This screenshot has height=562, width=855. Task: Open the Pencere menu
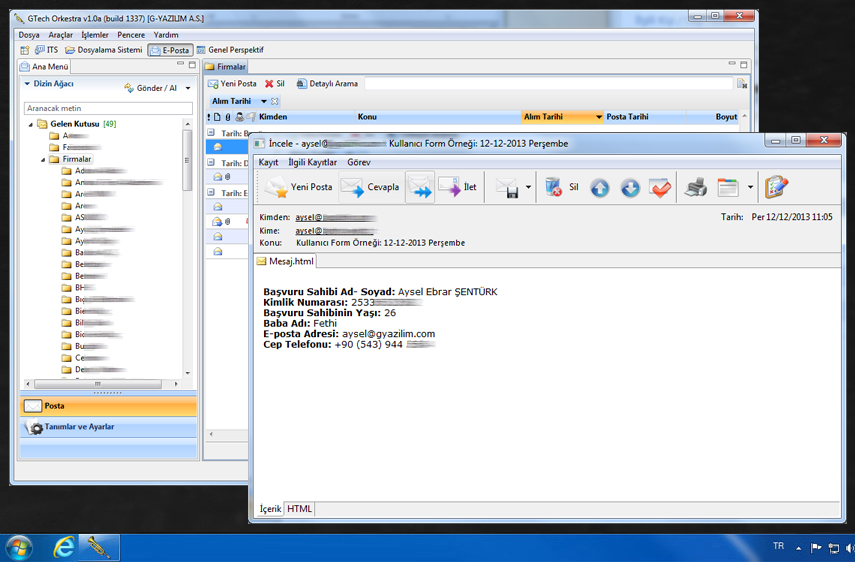(x=131, y=35)
